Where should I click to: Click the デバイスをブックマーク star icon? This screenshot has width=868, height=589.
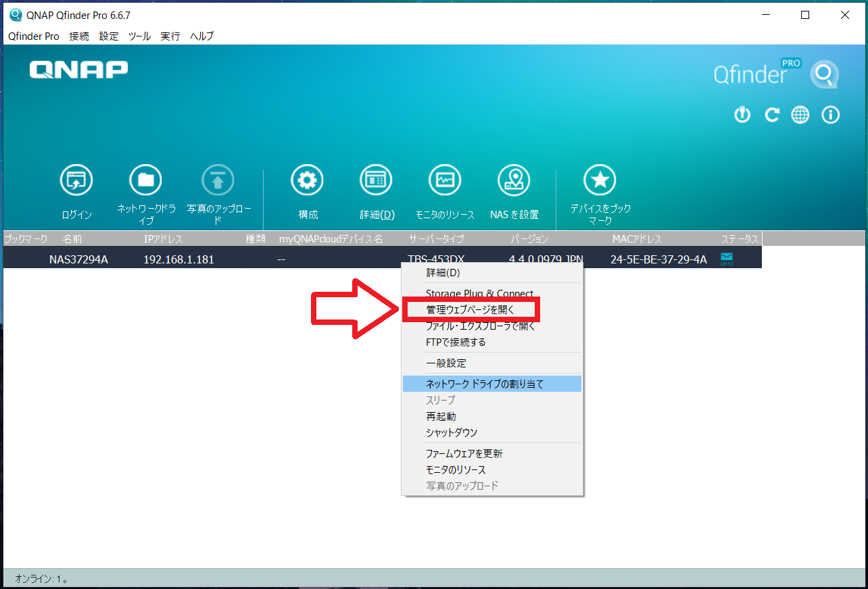coord(600,180)
